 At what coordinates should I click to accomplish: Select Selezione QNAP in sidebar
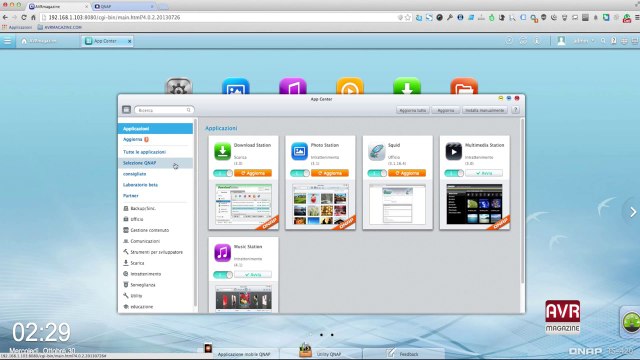point(156,163)
